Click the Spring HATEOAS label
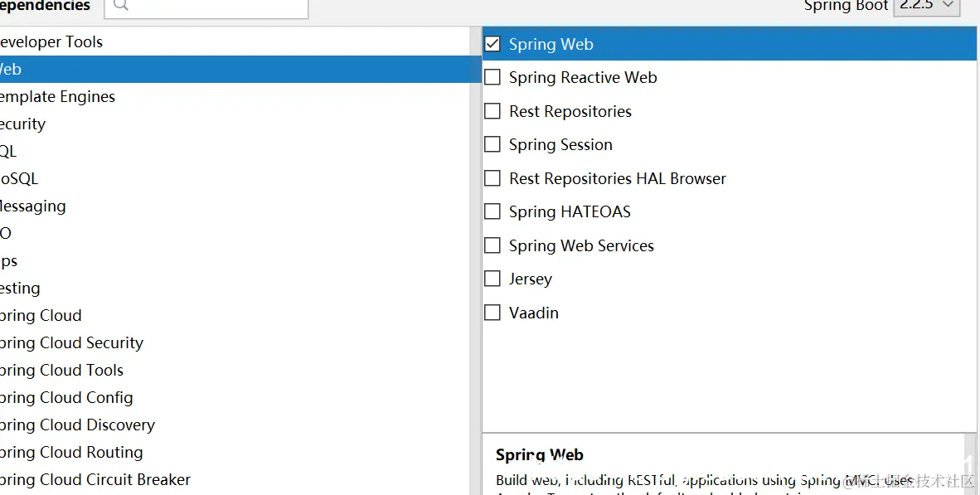 point(570,212)
